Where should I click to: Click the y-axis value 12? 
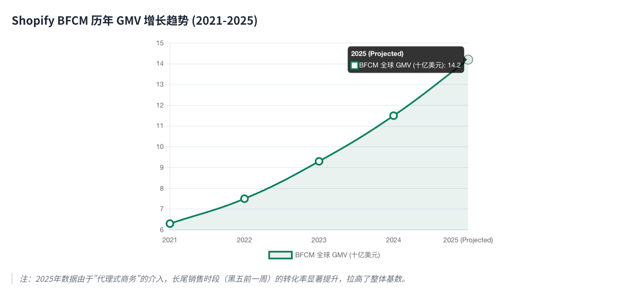(x=160, y=105)
